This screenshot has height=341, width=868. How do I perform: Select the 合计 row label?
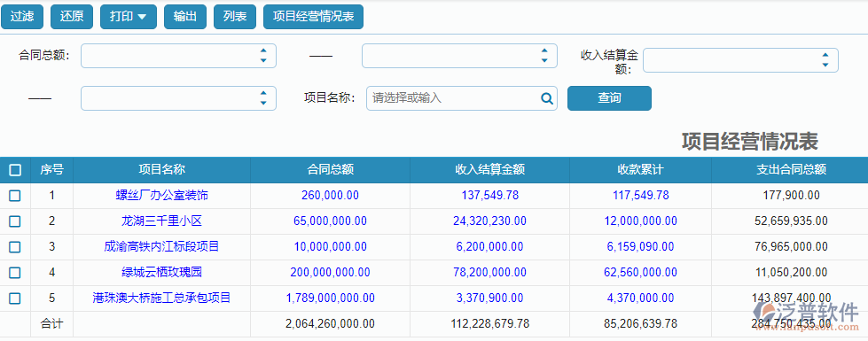[x=52, y=324]
